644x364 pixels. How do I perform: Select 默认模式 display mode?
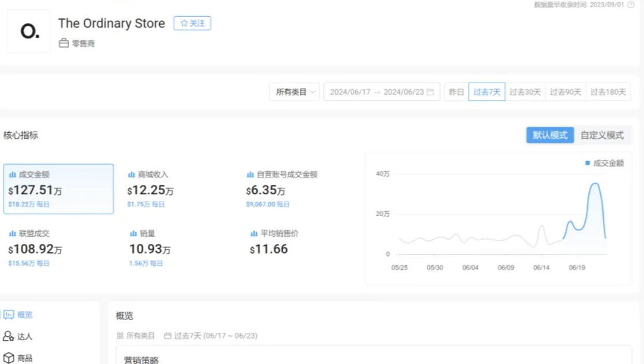(550, 135)
